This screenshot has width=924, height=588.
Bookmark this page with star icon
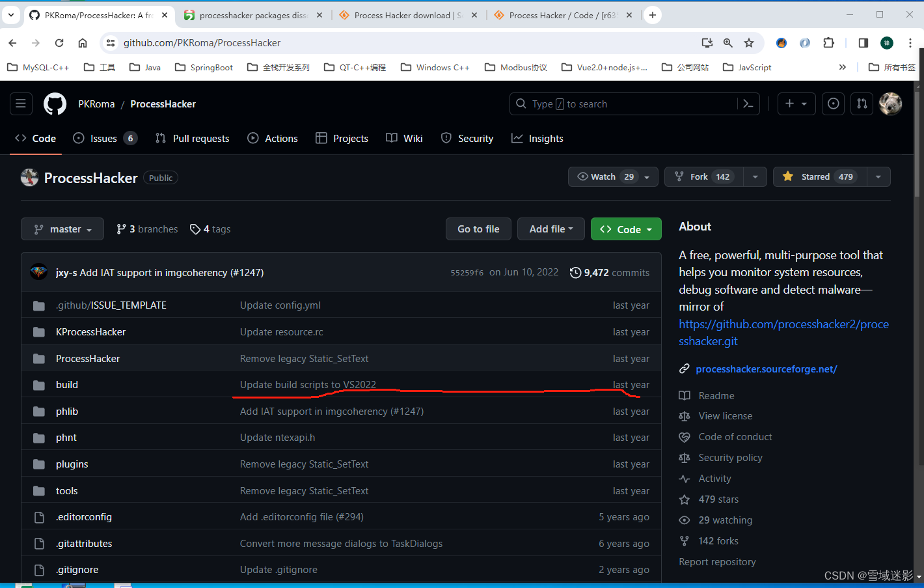click(x=749, y=43)
